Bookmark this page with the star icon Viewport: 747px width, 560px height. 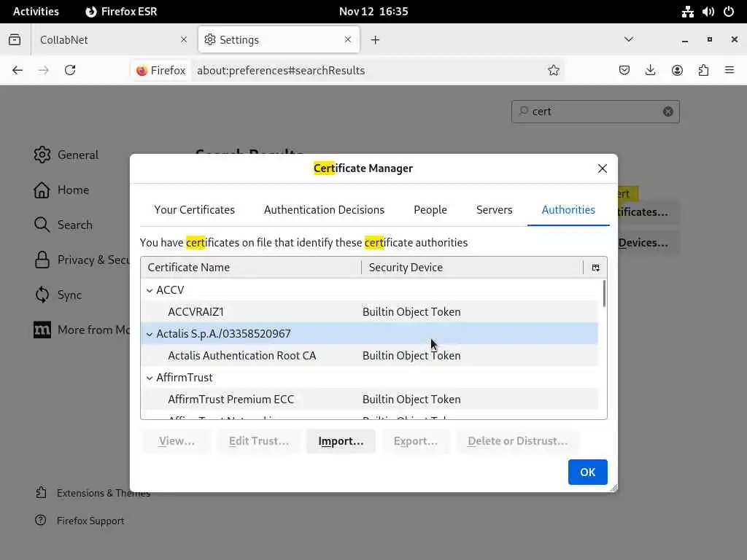[x=553, y=71]
